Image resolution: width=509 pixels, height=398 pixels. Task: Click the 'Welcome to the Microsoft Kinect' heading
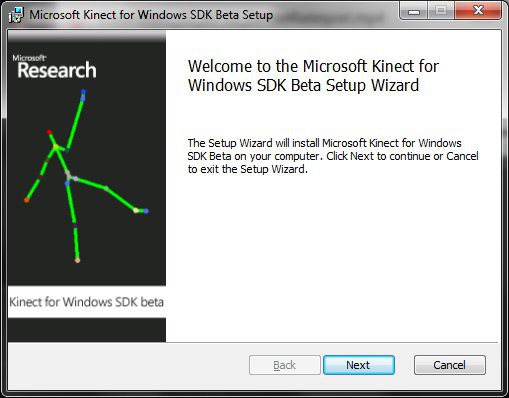click(x=313, y=76)
